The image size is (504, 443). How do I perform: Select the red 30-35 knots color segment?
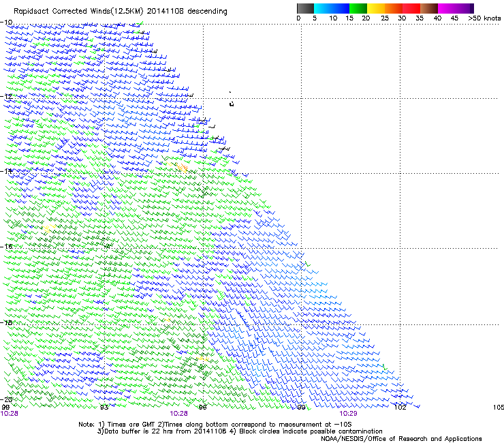coord(411,8)
